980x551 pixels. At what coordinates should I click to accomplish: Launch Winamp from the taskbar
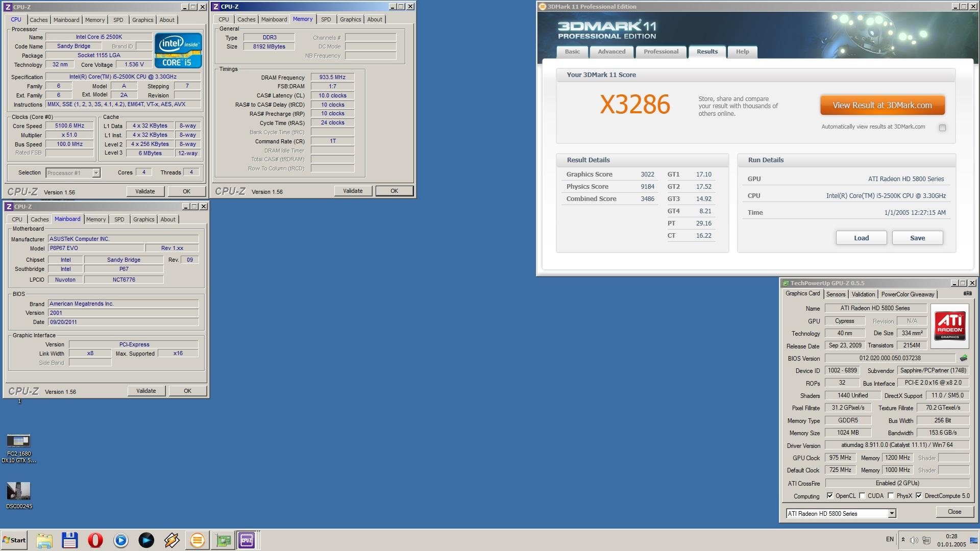[172, 540]
